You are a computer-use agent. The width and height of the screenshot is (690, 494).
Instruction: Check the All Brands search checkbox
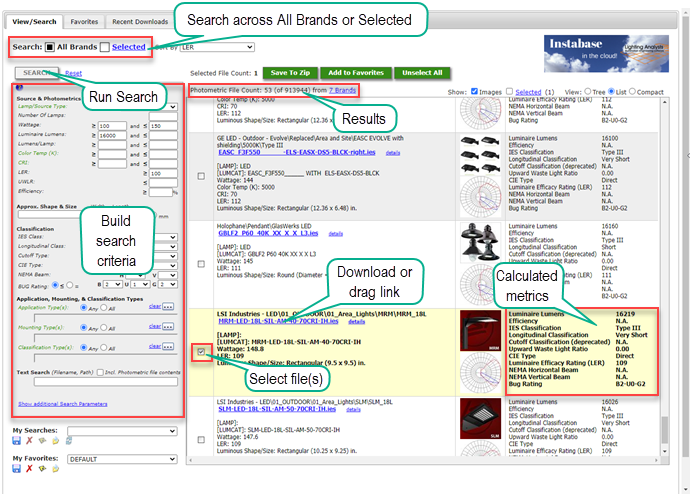[x=50, y=47]
